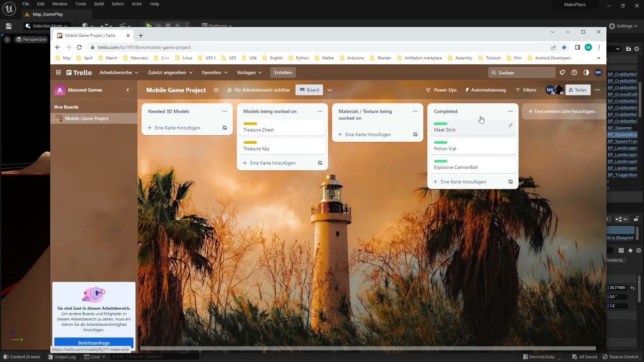644x362 pixels.
Task: Toggle the bookmark star in address bar
Action: [564, 47]
